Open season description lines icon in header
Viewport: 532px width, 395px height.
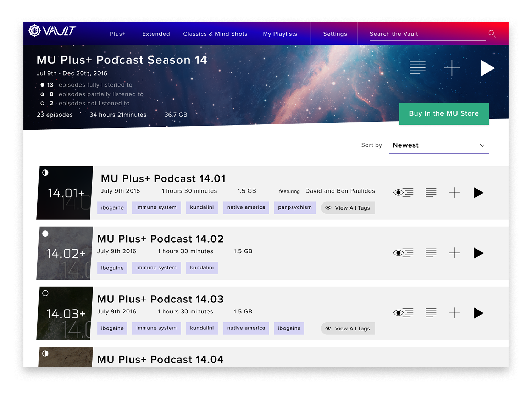[417, 67]
